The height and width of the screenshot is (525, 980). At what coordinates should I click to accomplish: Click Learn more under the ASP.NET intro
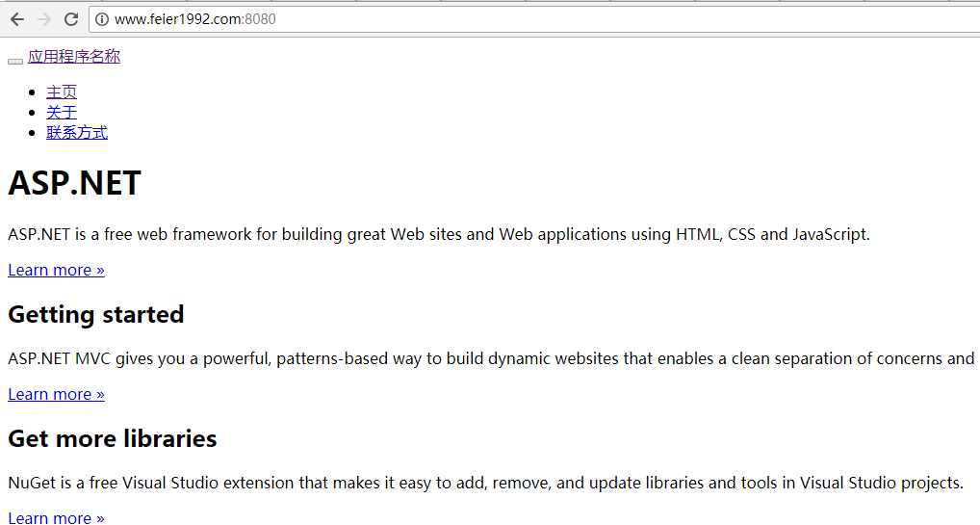tap(56, 271)
